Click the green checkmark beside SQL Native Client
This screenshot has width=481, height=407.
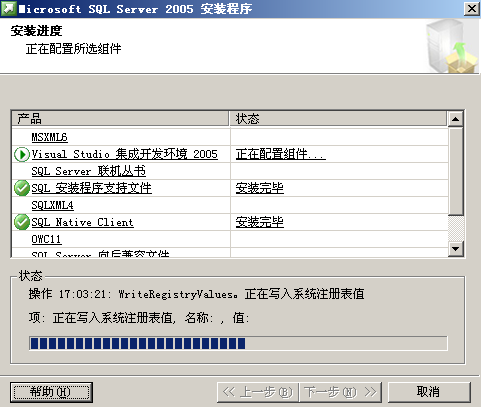pyautogui.click(x=22, y=222)
